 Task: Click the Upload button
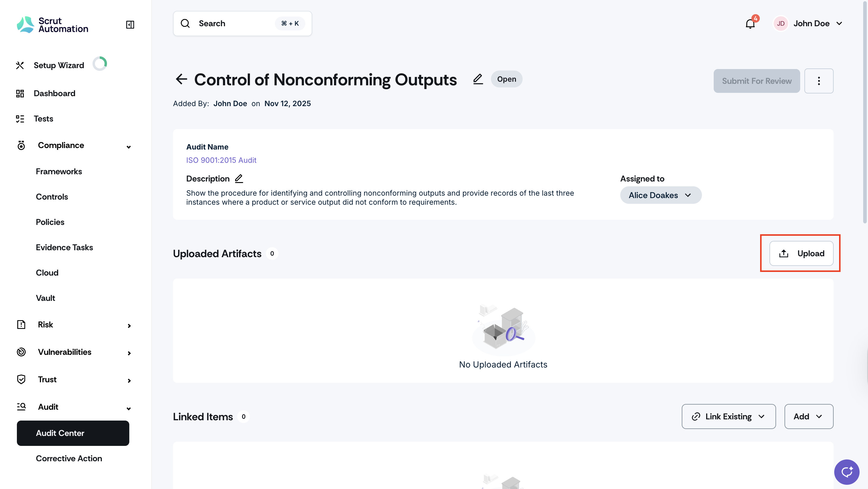tap(801, 254)
